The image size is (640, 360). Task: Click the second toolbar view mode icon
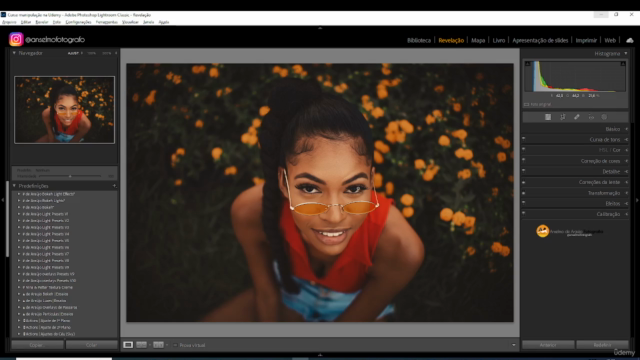point(141,345)
